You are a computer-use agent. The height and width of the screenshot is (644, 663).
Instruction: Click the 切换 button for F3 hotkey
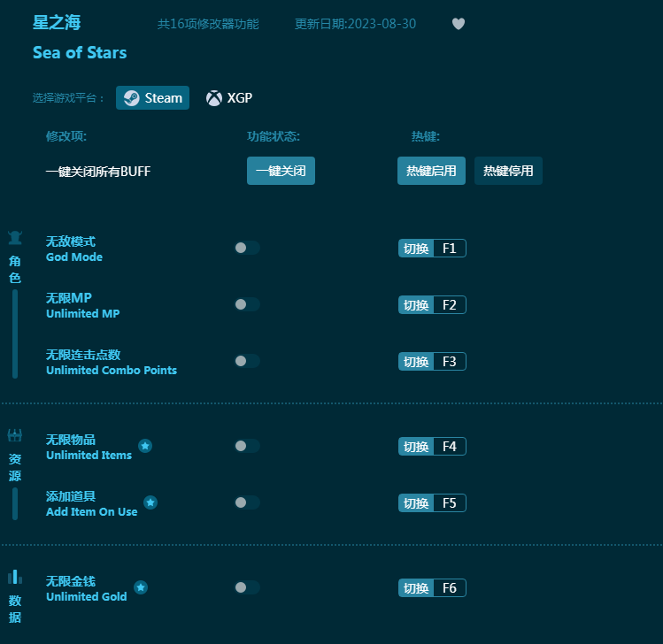tap(416, 361)
